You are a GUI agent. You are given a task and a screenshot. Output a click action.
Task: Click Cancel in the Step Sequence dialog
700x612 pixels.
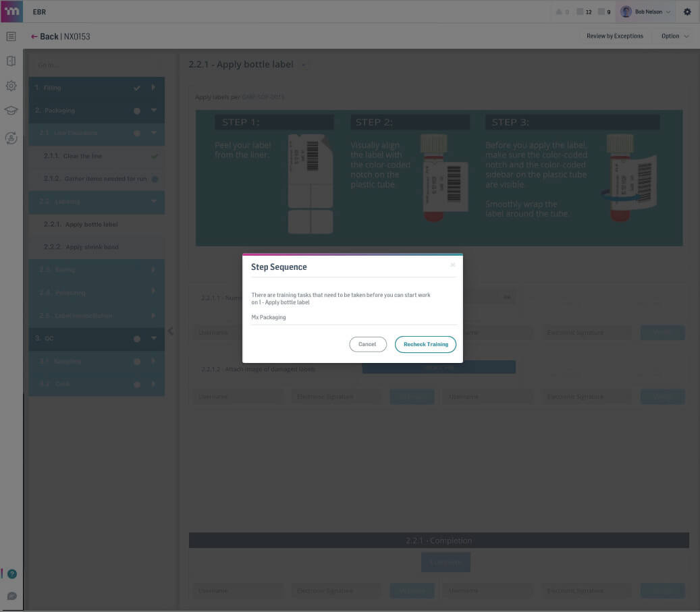pyautogui.click(x=367, y=344)
